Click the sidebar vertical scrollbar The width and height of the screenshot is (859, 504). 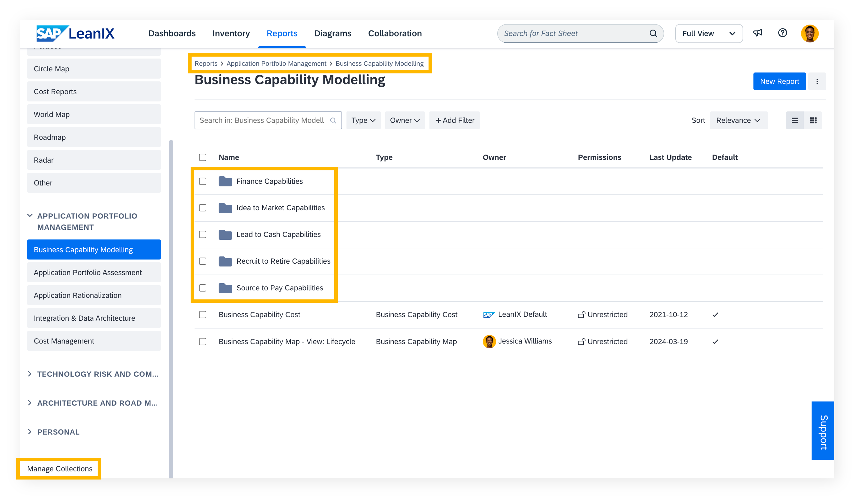click(171, 308)
